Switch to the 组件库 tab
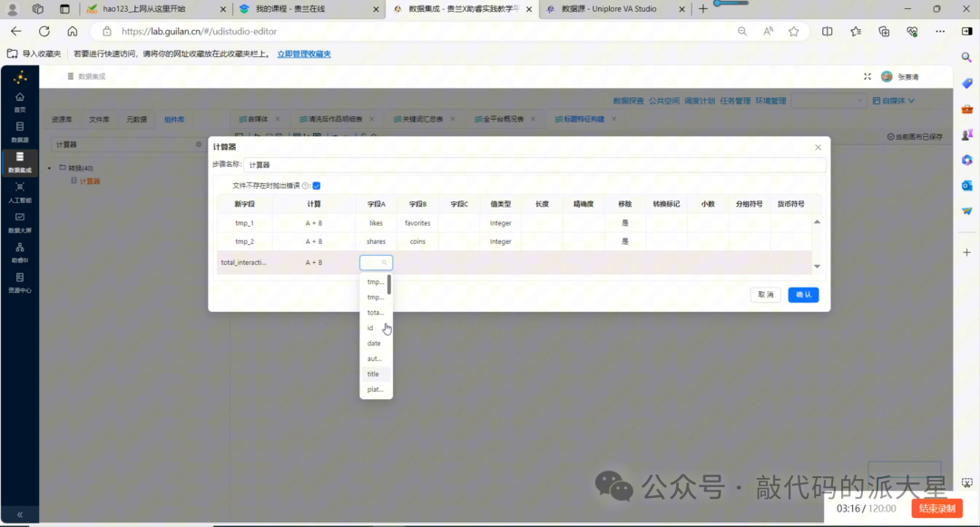This screenshot has width=980, height=527. pyautogui.click(x=173, y=119)
